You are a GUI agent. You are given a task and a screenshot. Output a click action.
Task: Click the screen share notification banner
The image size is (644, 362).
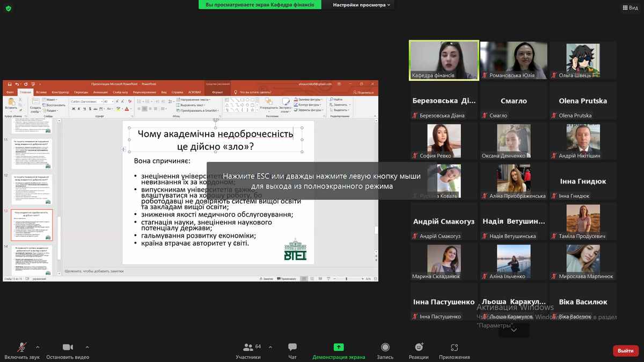pos(263,5)
